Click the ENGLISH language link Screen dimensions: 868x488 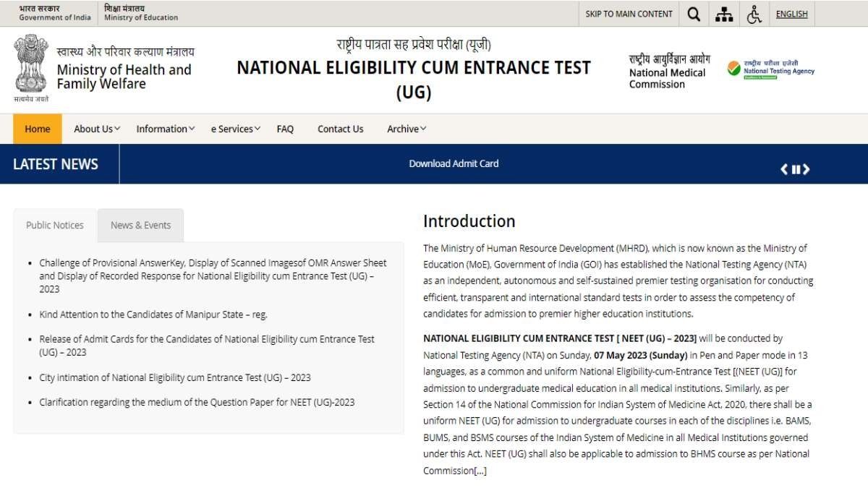pyautogui.click(x=791, y=14)
